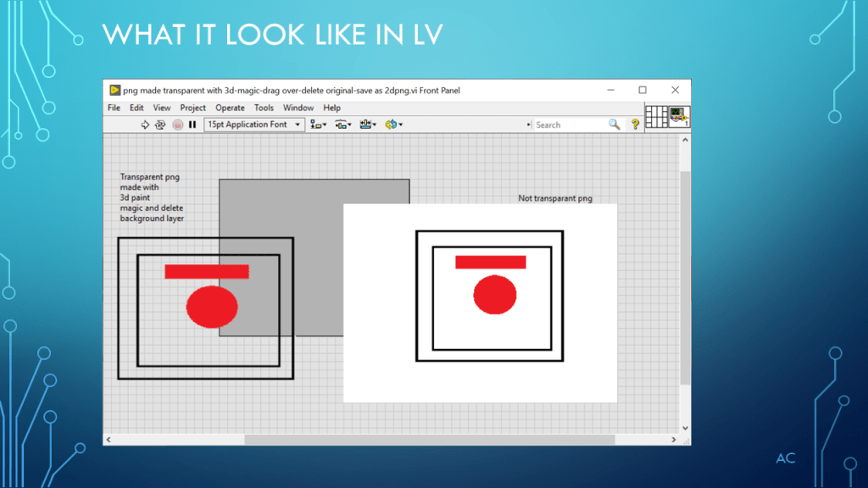Expand the Distribute Objects dropdown

pos(343,125)
